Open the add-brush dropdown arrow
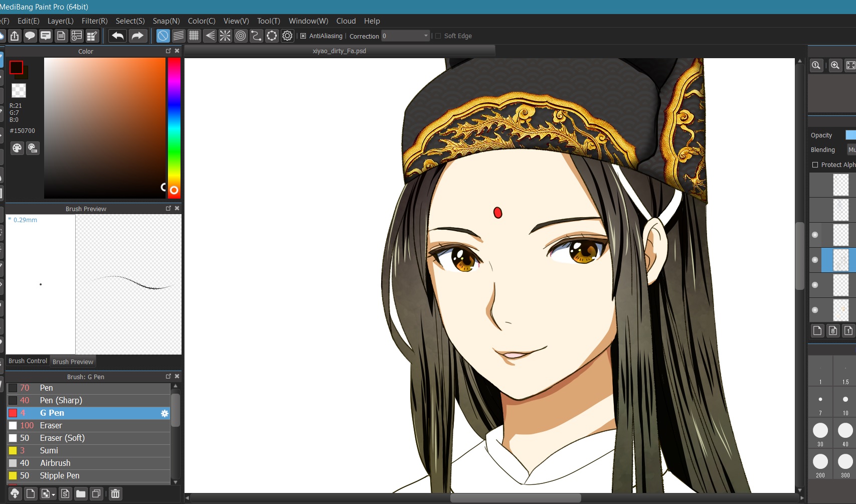 coord(53,495)
